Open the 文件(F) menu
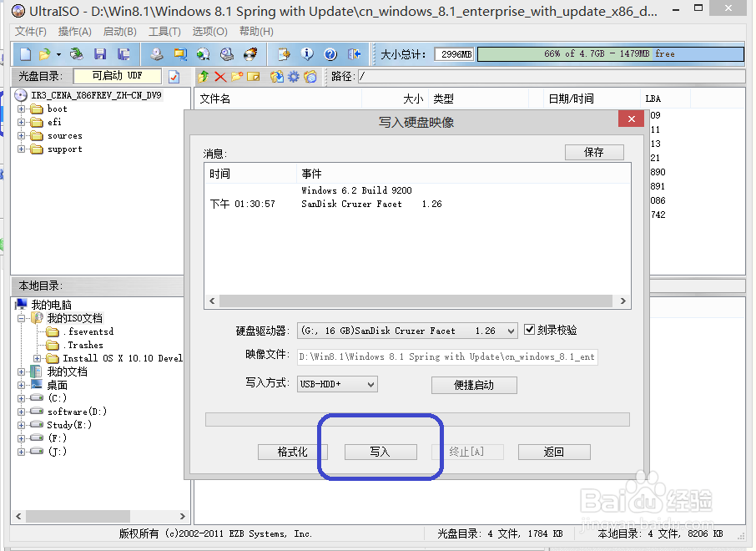This screenshot has width=756, height=551. click(30, 32)
